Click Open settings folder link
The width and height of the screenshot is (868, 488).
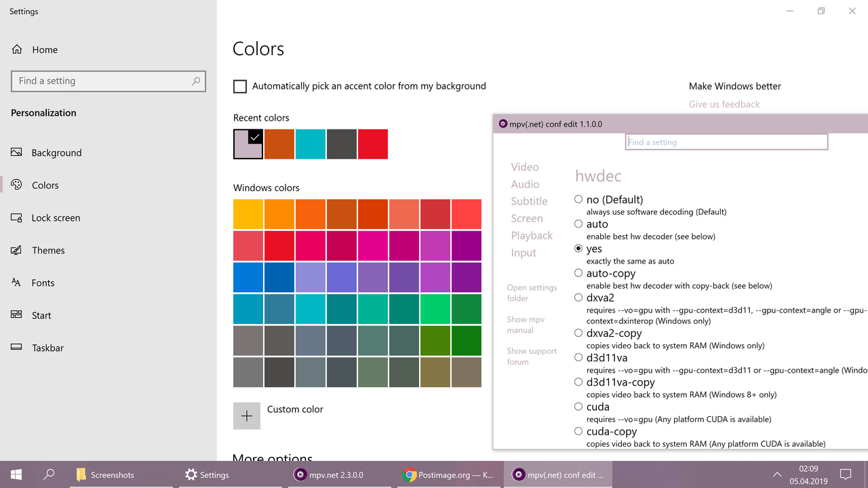pyautogui.click(x=532, y=293)
